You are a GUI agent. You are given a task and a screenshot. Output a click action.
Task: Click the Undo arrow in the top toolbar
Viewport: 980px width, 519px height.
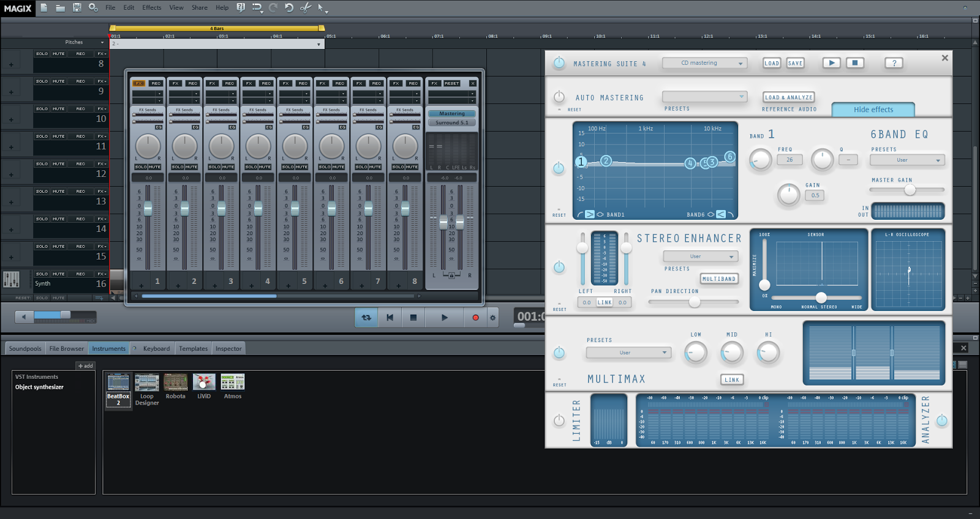(x=289, y=7)
